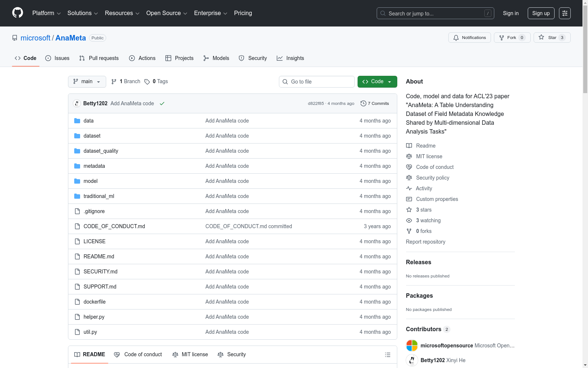Viewport: 588px width, 368px height.
Task: Open the metadata folder
Action: tap(94, 166)
